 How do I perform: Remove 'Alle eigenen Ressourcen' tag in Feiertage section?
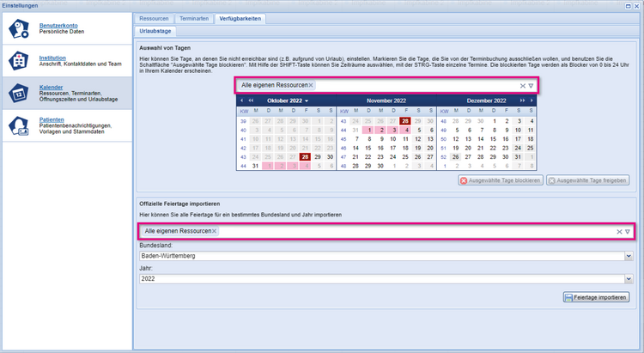(215, 232)
